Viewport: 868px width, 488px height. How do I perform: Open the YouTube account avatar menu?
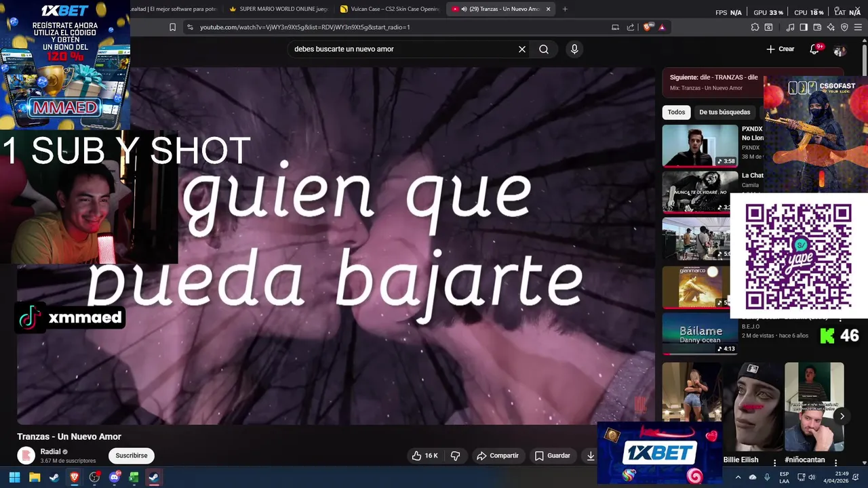point(840,49)
